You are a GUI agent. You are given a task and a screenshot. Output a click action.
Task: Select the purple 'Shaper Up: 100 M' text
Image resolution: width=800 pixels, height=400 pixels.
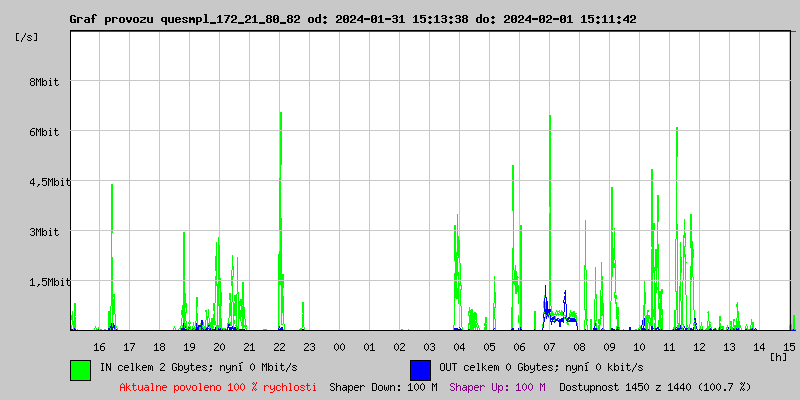[x=497, y=387]
